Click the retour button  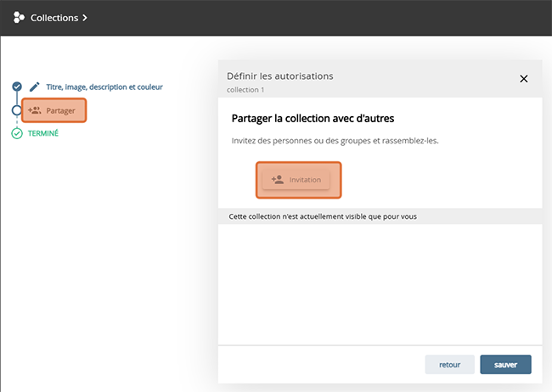click(449, 365)
